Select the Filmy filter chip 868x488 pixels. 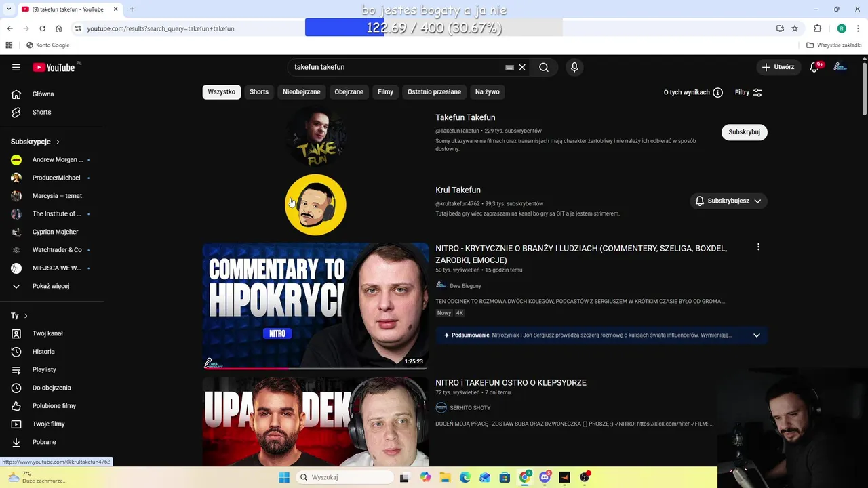[x=386, y=91]
